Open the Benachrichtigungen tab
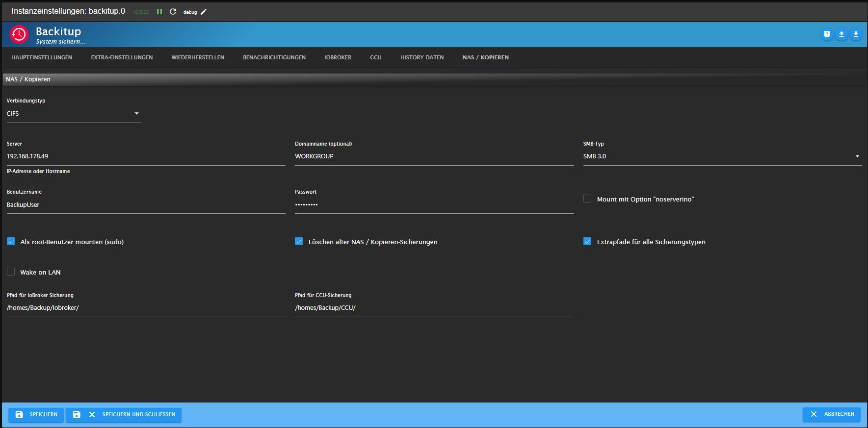 (274, 57)
